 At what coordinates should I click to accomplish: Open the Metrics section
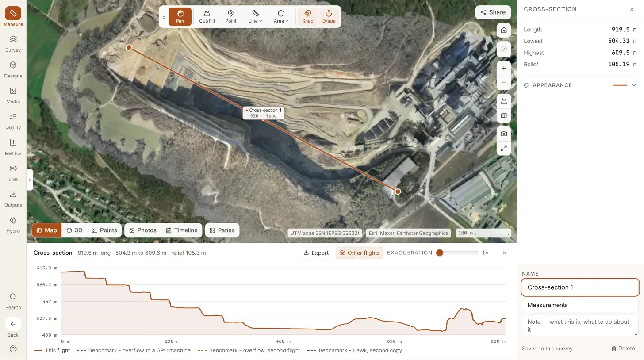coord(13,147)
